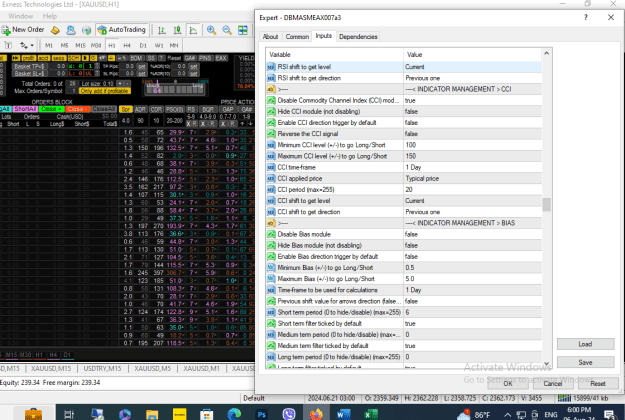Tile chart windows with the grid icon
Image resolution: width=625 pixels, height=420 pixels.
coord(243,30)
